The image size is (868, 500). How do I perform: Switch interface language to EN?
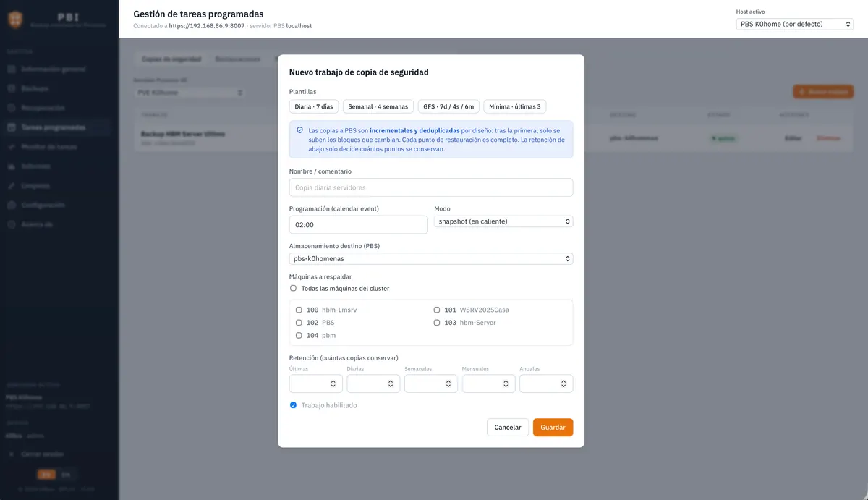[x=65, y=475]
